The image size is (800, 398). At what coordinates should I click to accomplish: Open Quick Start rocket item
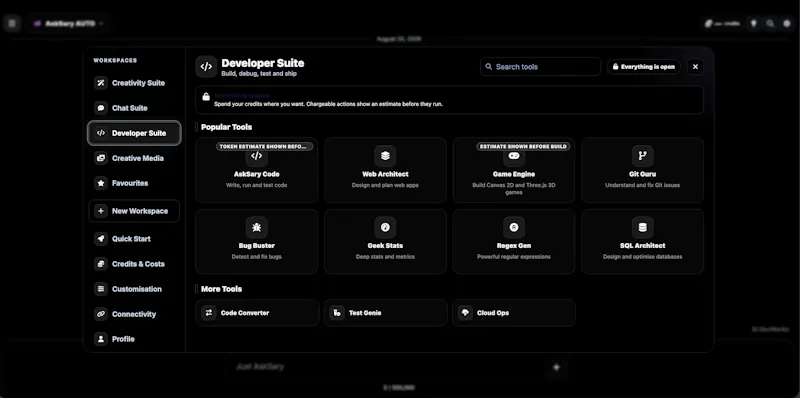pyautogui.click(x=134, y=239)
